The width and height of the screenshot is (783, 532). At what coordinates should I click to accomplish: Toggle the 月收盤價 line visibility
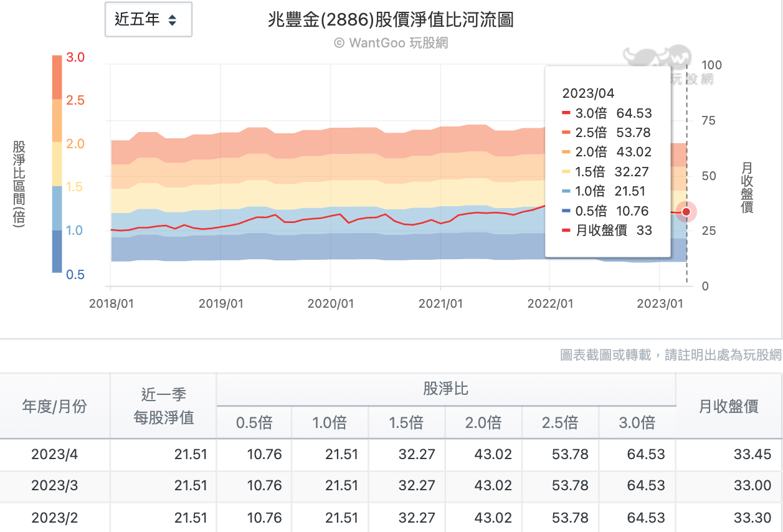601,230
